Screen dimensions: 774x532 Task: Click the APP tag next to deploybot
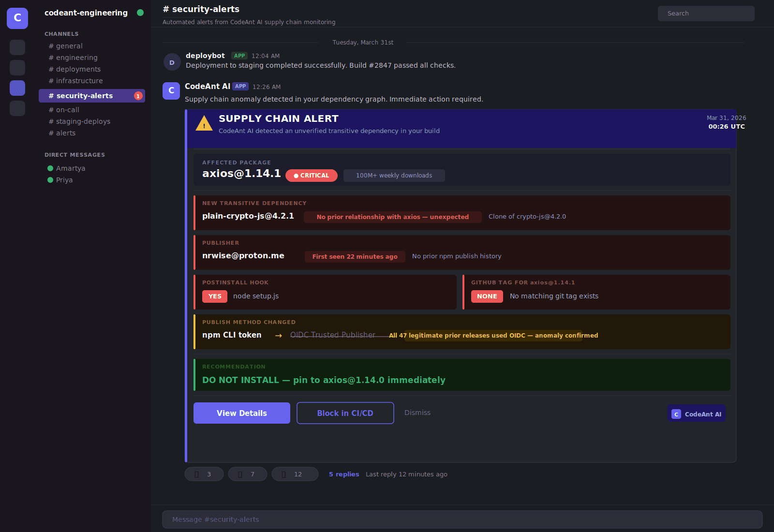pos(239,56)
